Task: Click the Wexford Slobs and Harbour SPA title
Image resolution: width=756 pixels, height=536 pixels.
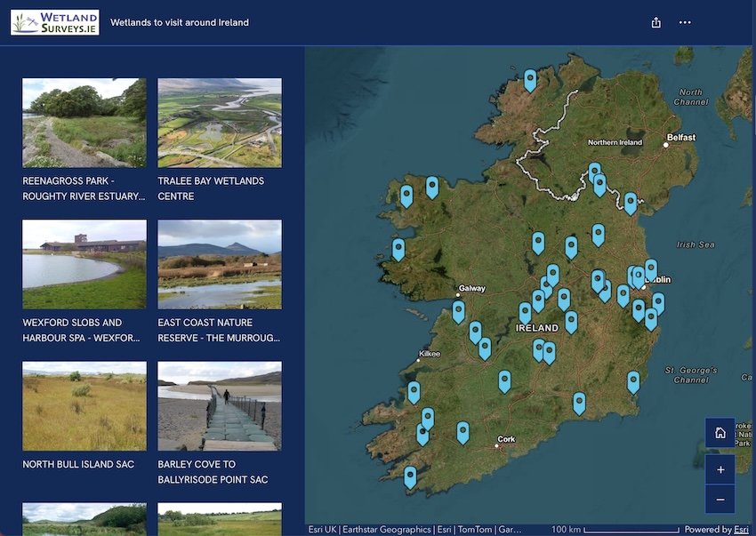Action: pos(82,330)
